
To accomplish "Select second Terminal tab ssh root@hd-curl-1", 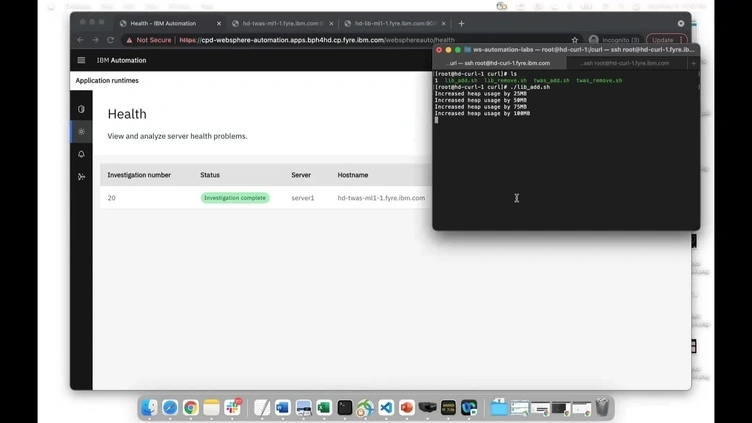I will click(x=626, y=63).
